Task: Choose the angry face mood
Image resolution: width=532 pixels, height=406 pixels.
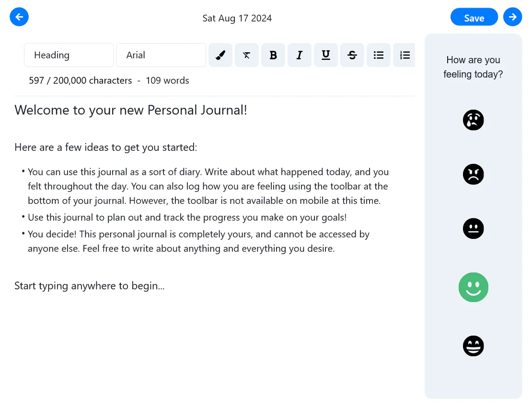Action: coord(473,174)
